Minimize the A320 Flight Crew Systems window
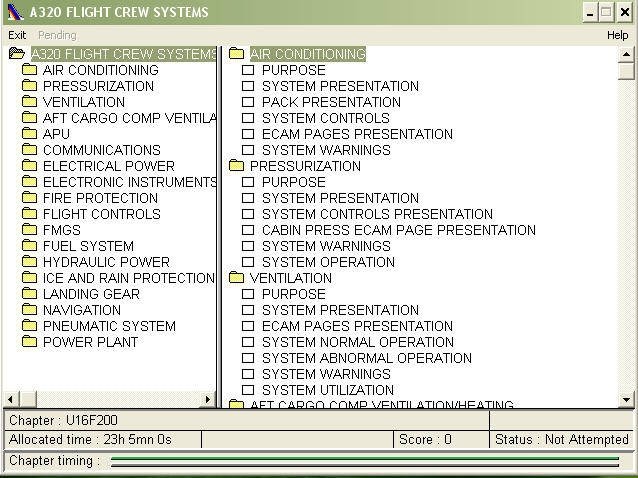Viewport: 638px width, 478px height. (590, 12)
